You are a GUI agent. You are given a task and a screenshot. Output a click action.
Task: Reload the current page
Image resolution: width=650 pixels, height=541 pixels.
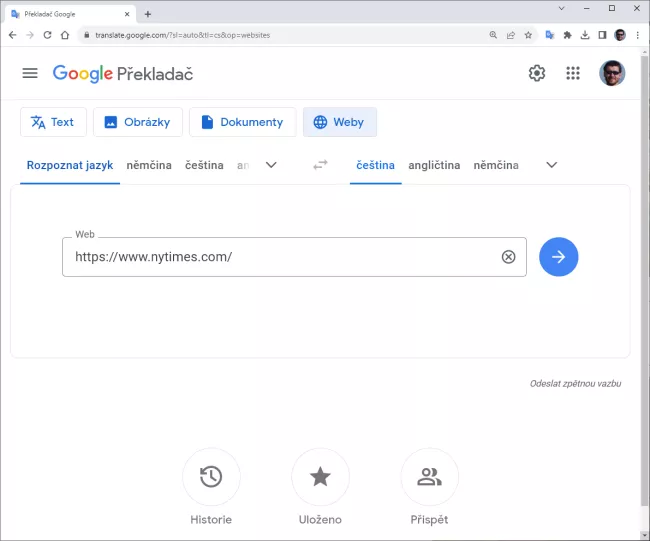47,35
